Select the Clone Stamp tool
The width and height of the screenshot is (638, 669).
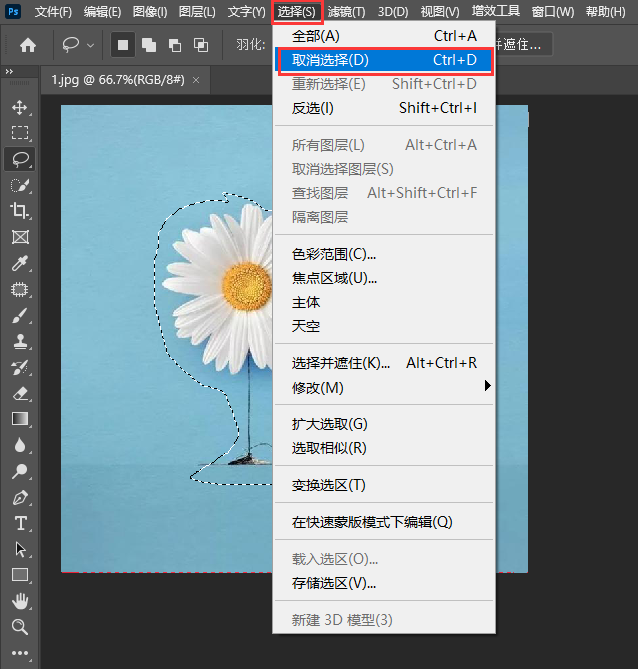[x=20, y=341]
